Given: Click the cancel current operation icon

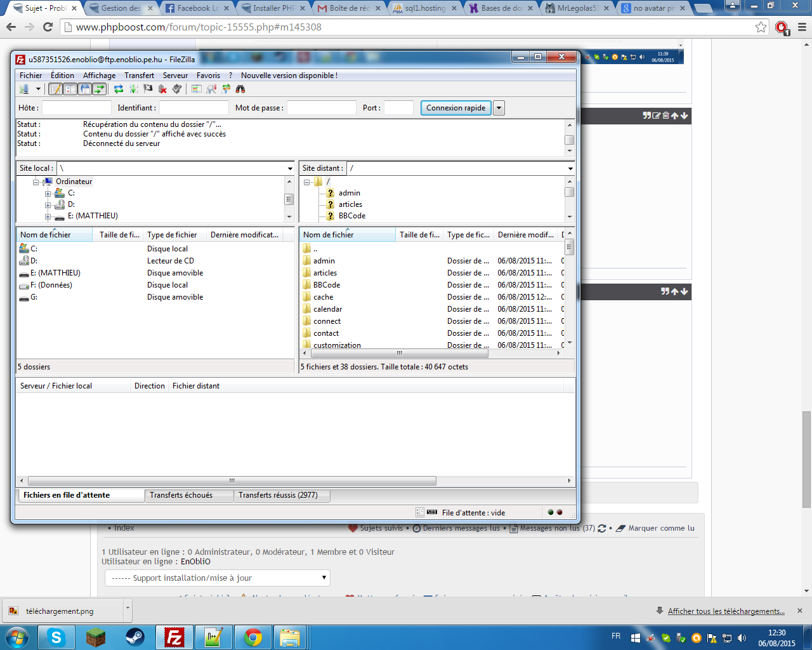Looking at the screenshot, I should (148, 90).
